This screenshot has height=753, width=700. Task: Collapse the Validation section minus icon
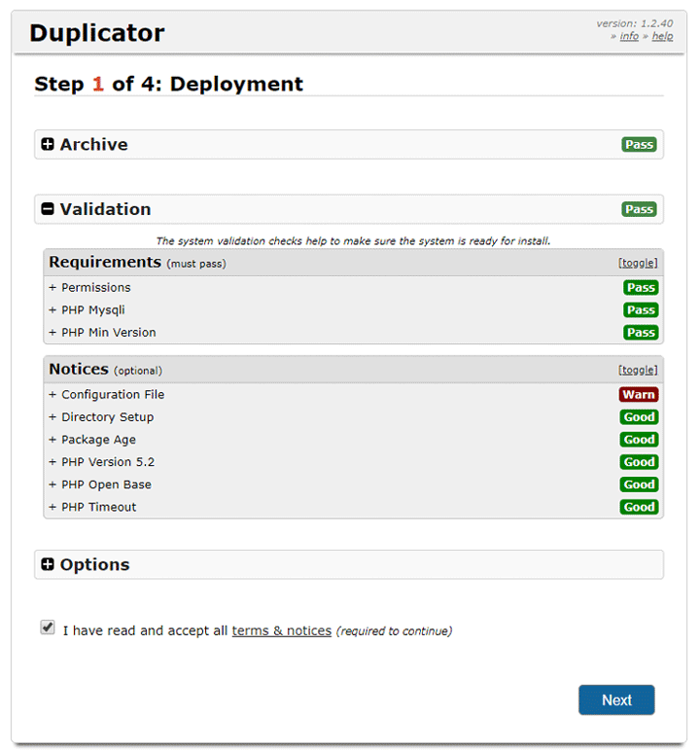(48, 209)
